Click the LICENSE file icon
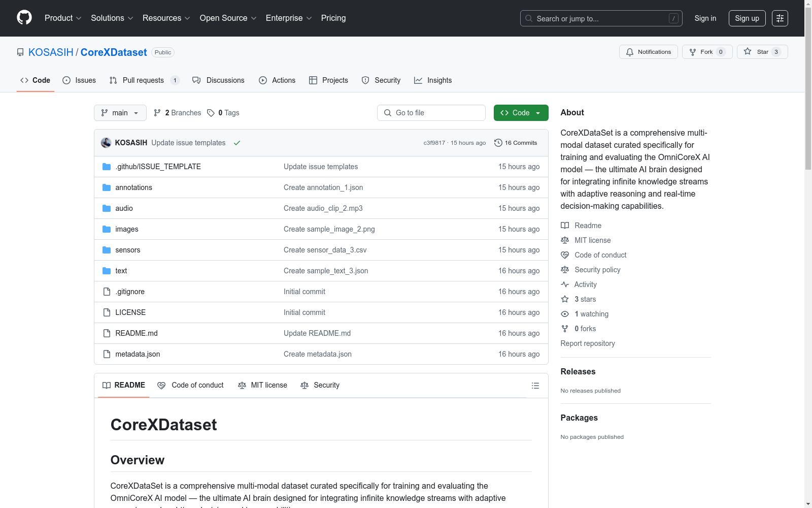Image resolution: width=812 pixels, height=508 pixels. click(x=107, y=312)
